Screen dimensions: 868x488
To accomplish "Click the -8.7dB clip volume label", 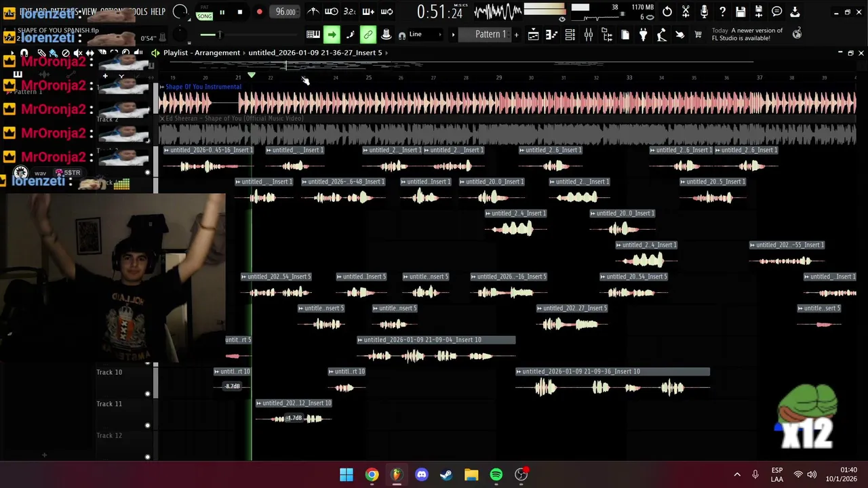I will (233, 386).
